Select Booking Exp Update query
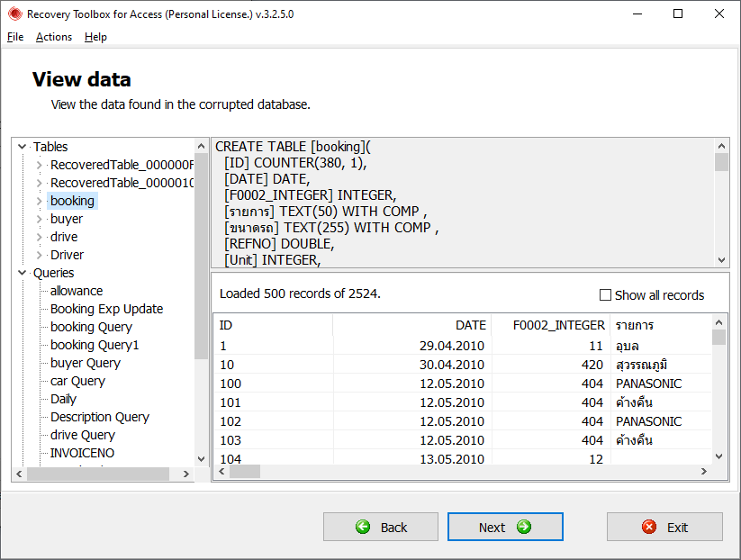 tap(107, 309)
